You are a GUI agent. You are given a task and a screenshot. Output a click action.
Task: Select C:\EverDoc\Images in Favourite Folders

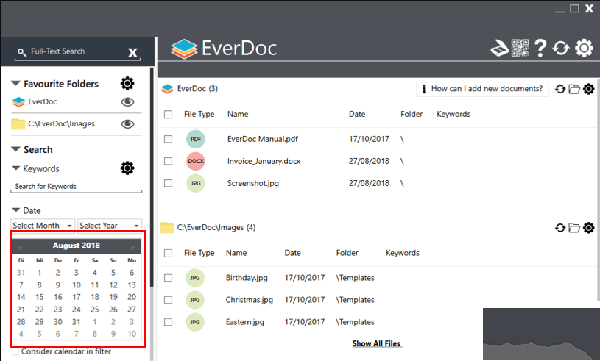(x=61, y=124)
